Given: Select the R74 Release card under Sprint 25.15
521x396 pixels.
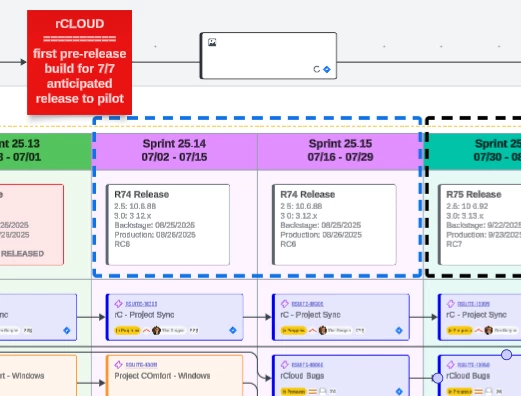Looking at the screenshot, I should tap(334, 225).
